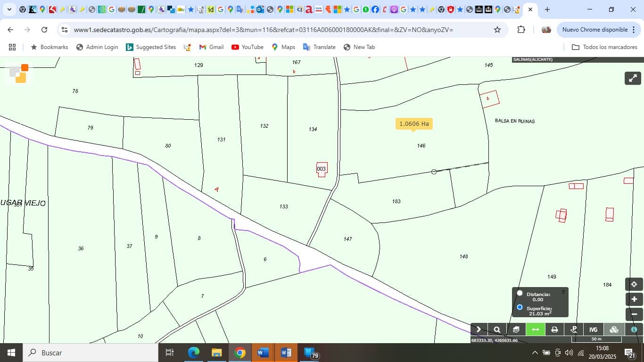Screen dimensions: 644x362
Task: Click the IVG toolbar button
Action: 593,329
